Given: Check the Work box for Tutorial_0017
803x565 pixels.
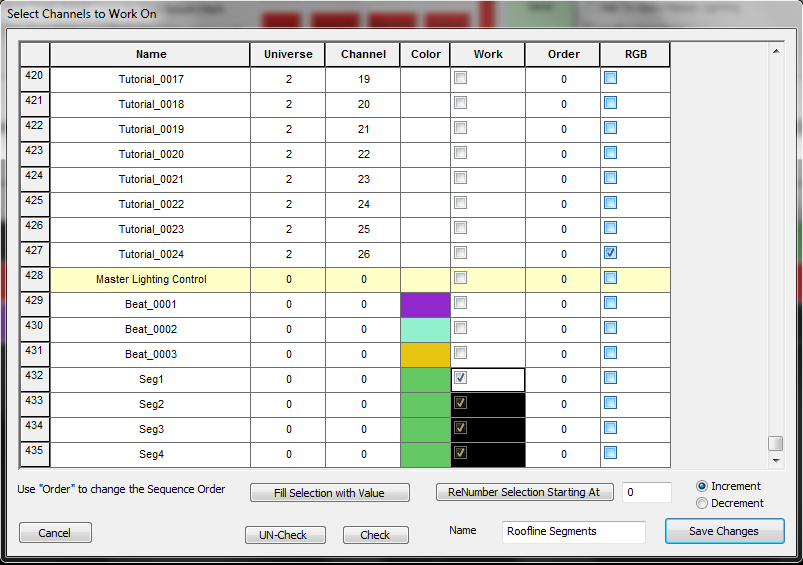Looking at the screenshot, I should (x=460, y=78).
